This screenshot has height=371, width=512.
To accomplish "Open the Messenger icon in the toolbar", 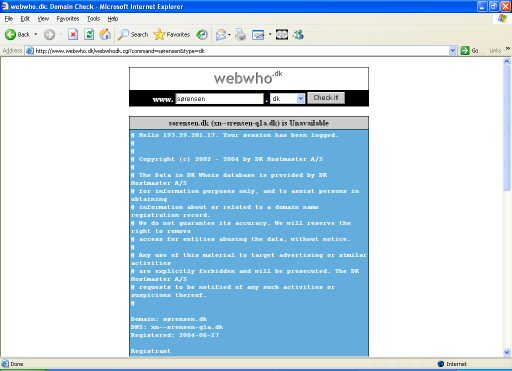I will (298, 34).
